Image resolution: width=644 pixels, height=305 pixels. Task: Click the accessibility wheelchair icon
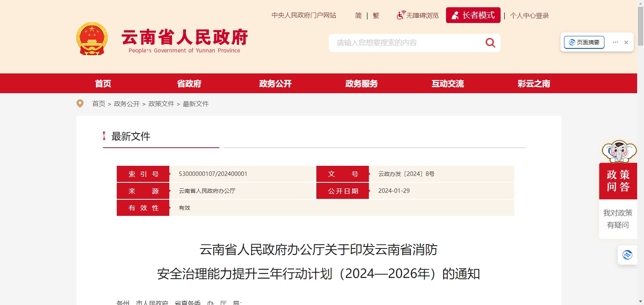click(400, 15)
